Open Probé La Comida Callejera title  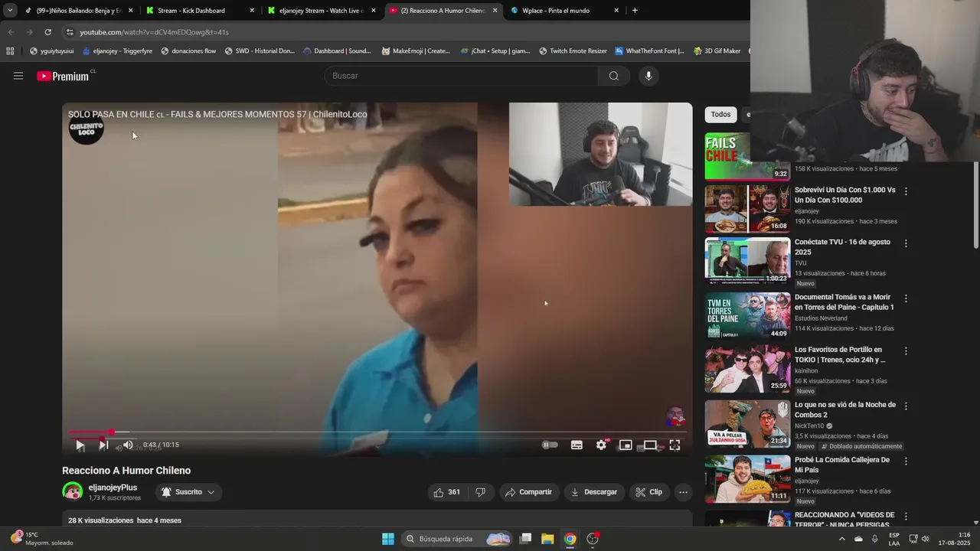841,465
